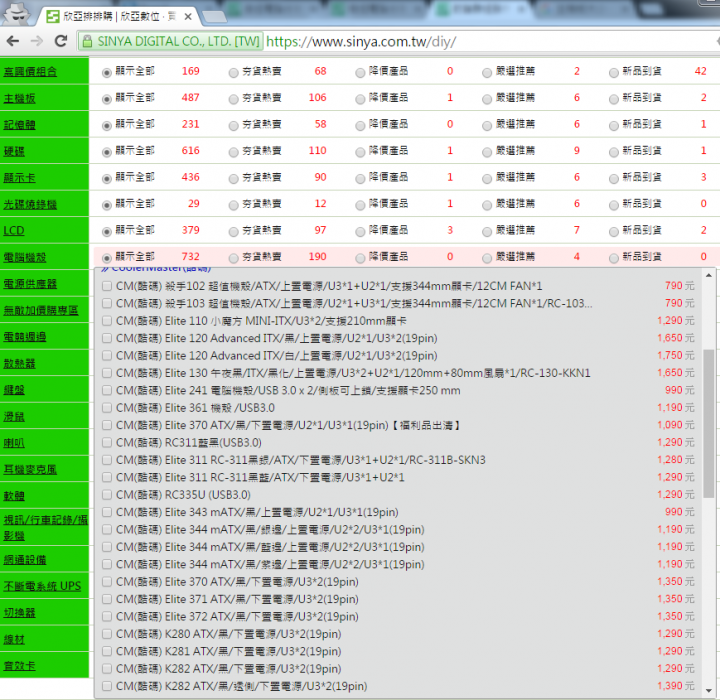The height and width of the screenshot is (700, 720).
Task: Open the 滑鼠 category link
Action: [x=14, y=417]
